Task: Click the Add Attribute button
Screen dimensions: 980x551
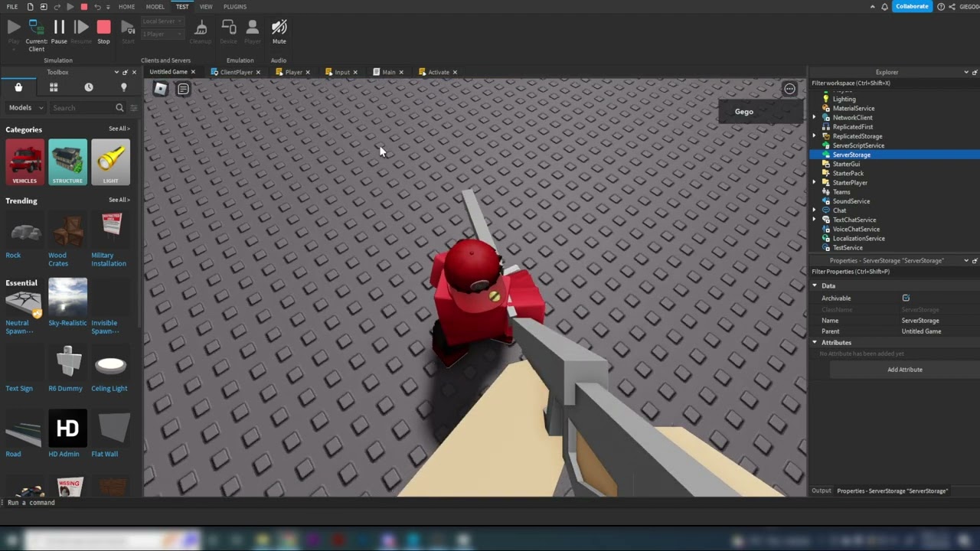Action: click(904, 370)
